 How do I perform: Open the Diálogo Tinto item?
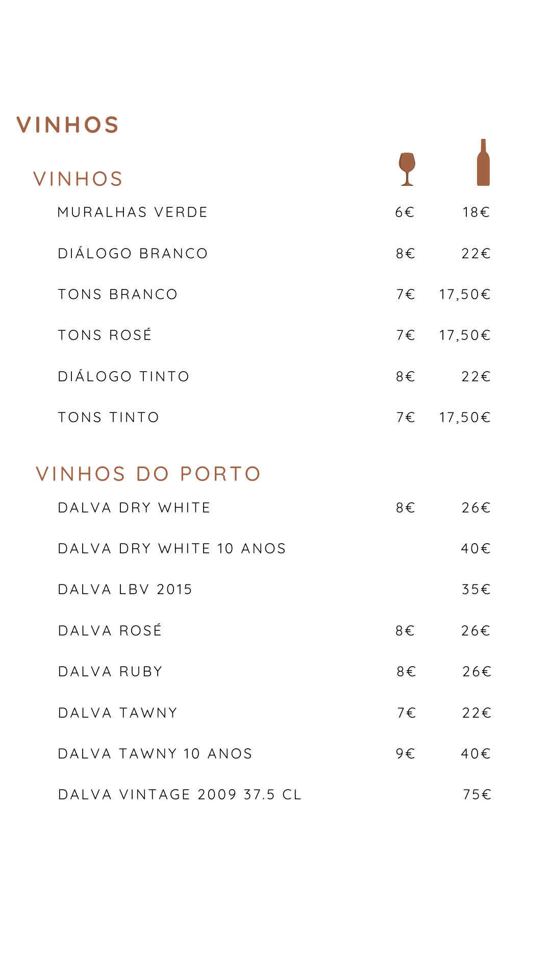(x=124, y=377)
